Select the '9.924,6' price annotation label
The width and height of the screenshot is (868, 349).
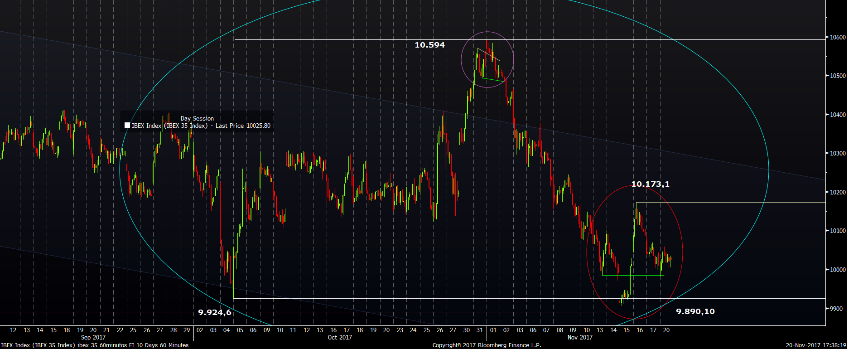(215, 312)
